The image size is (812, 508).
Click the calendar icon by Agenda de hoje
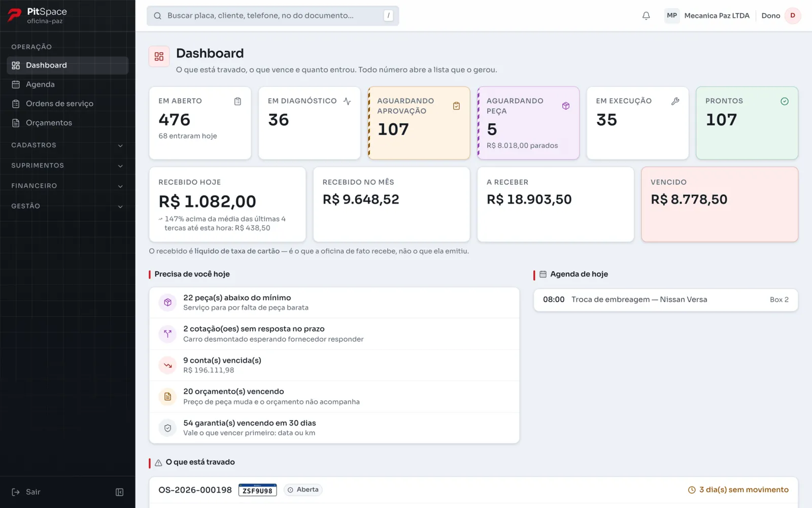coord(543,274)
